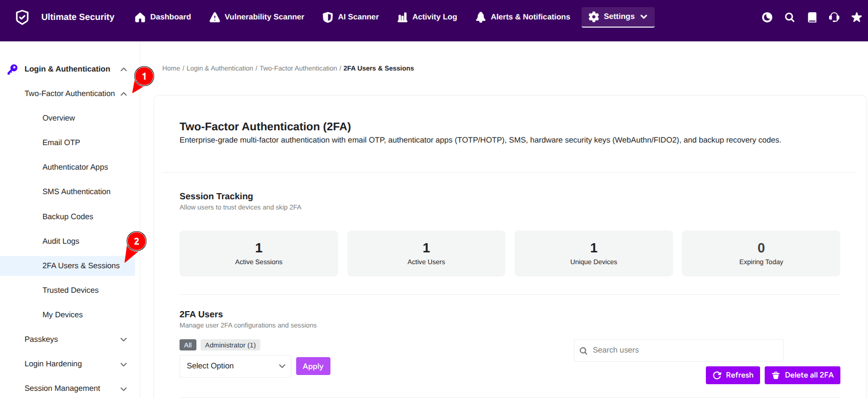Click Login & Authentication breadcrumb link
The height and width of the screenshot is (398, 868).
(220, 68)
